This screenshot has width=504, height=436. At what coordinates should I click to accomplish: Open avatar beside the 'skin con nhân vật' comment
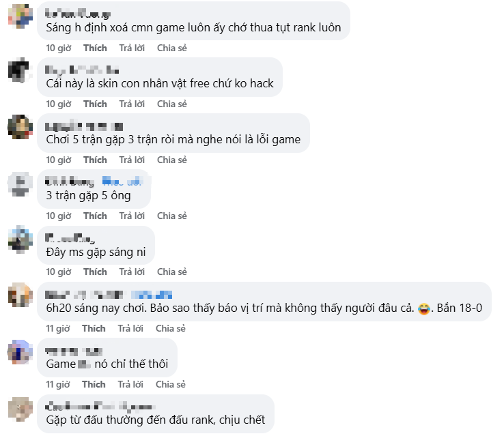click(20, 72)
